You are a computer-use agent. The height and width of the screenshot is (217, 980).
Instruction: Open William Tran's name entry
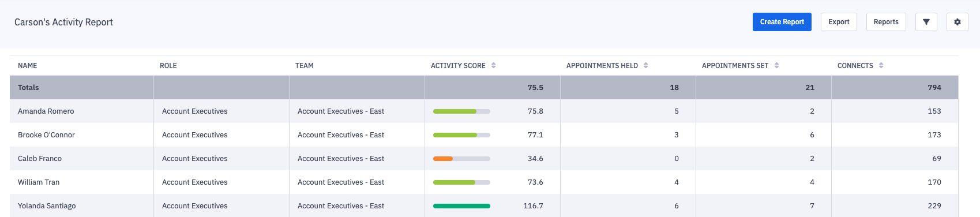[39, 182]
